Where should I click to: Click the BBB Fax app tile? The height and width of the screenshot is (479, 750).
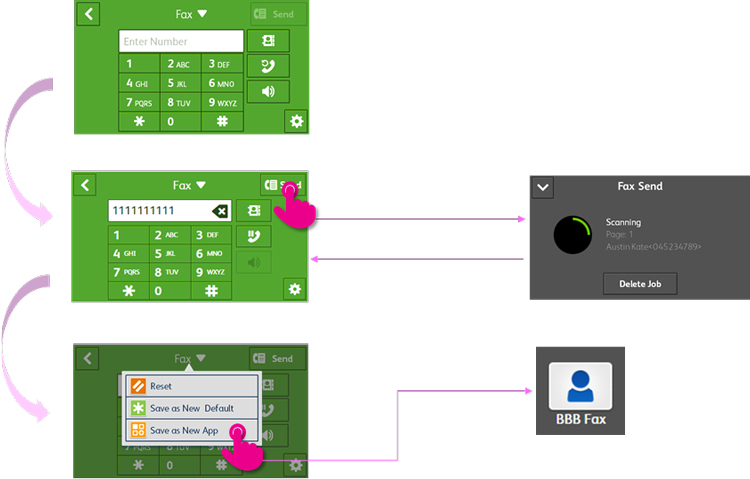(x=580, y=391)
